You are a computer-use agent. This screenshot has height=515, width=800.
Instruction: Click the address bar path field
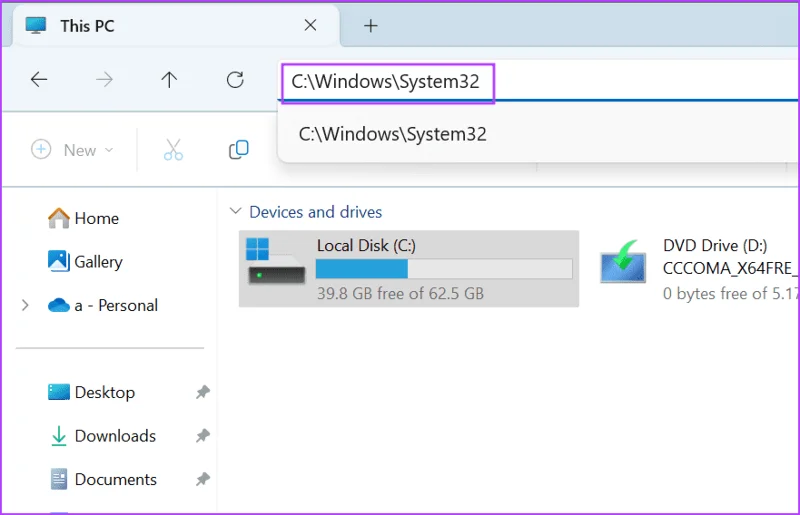(540, 82)
